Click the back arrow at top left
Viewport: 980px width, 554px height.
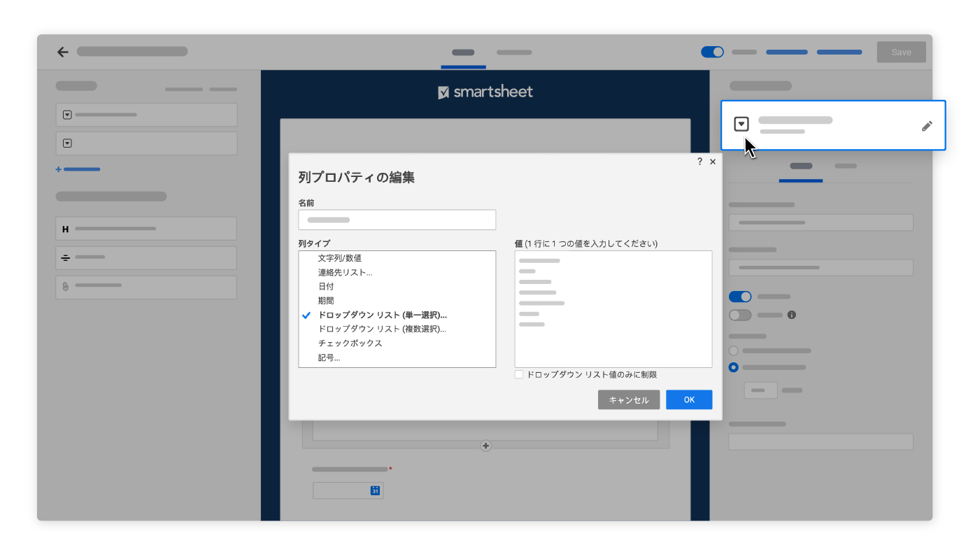click(x=62, y=51)
